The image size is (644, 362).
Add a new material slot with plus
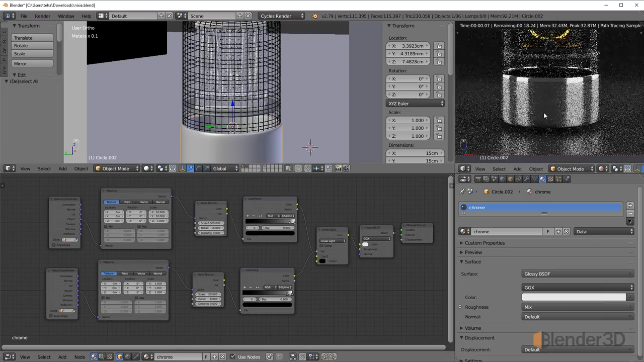pos(630,206)
